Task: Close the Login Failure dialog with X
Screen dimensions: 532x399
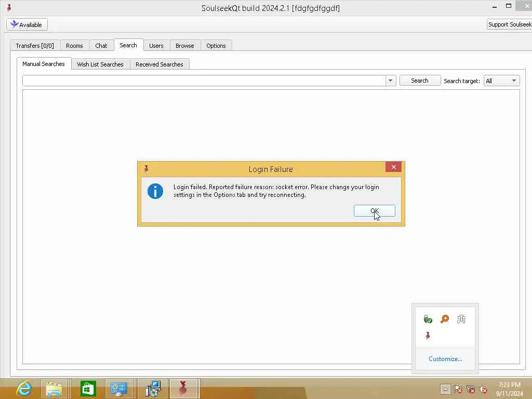Action: pos(394,167)
